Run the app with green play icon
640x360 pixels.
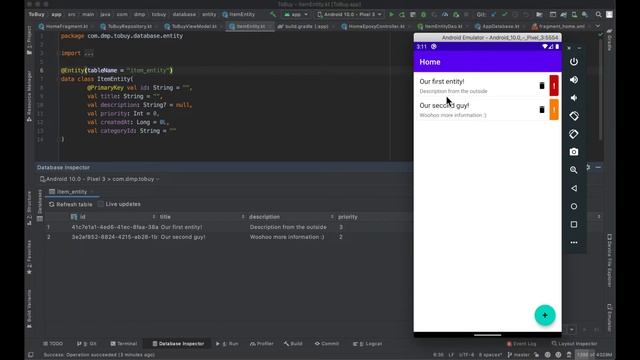tap(391, 14)
